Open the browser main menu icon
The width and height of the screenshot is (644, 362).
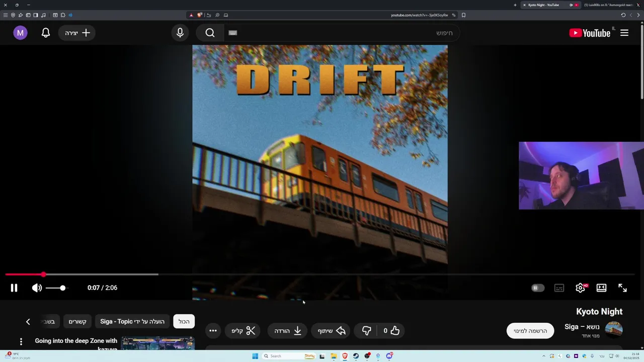click(x=6, y=15)
